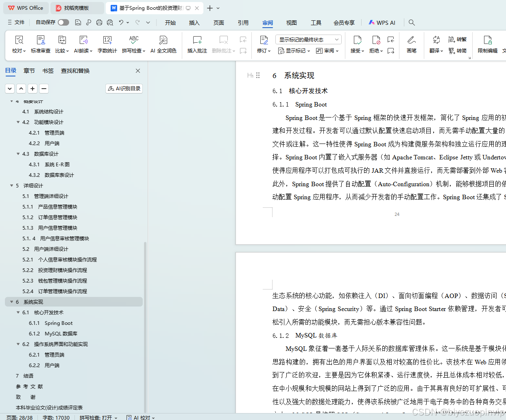The height and width of the screenshot is (420, 506).
Task: Go to 5.2.3 钱包管理模块操作流程 heading
Action: [55, 281]
